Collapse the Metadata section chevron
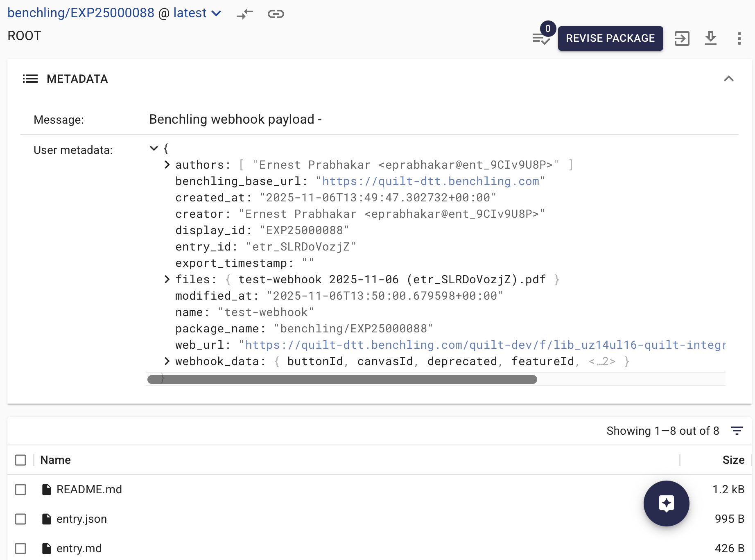Screen dimensions: 755x560 [x=729, y=79]
